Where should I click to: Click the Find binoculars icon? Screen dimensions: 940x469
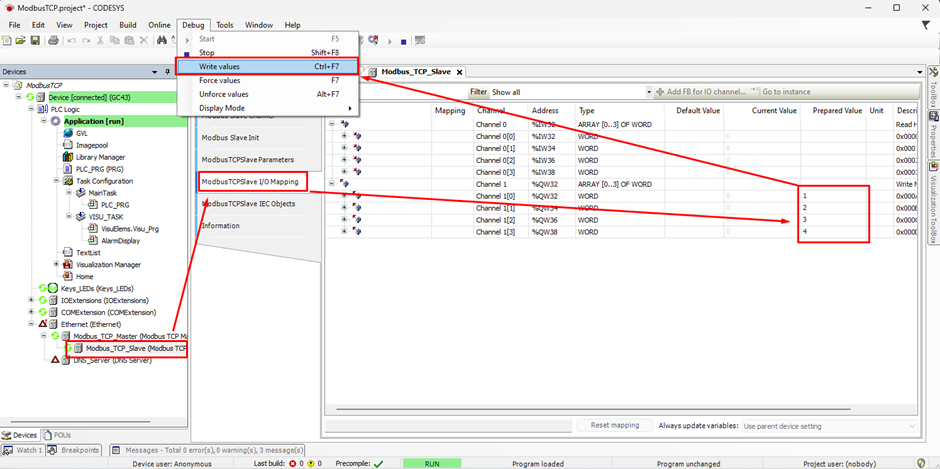[161, 40]
